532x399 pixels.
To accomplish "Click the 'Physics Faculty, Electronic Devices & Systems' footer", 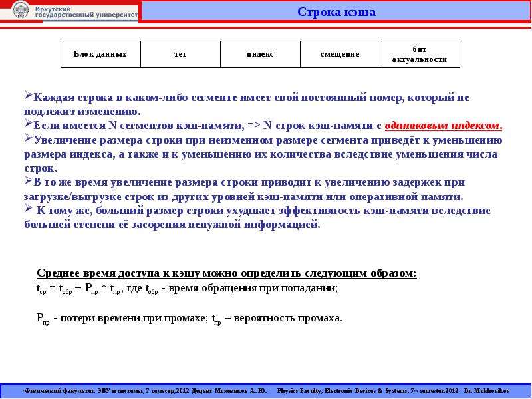I will click(x=342, y=391).
